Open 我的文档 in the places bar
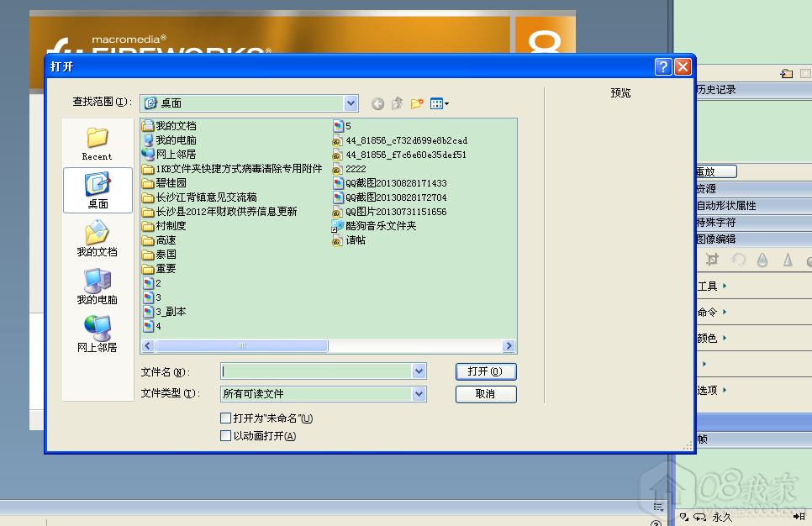812x526 pixels. [98, 239]
